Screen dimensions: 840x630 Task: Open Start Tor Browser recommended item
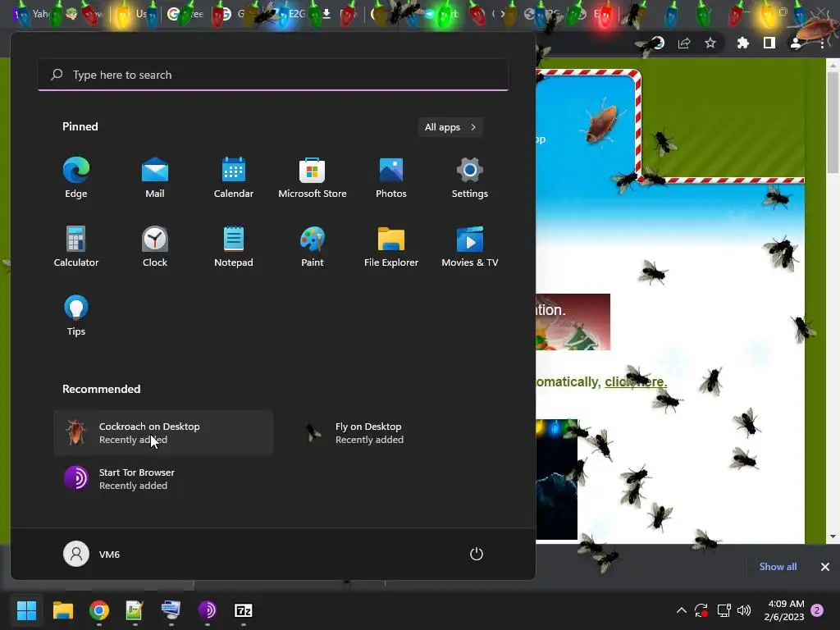[x=163, y=479]
